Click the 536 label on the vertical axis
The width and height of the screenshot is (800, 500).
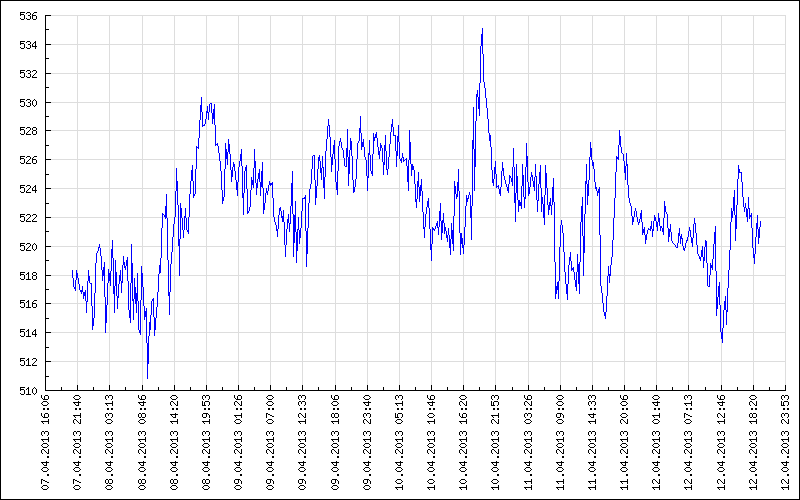coord(28,17)
